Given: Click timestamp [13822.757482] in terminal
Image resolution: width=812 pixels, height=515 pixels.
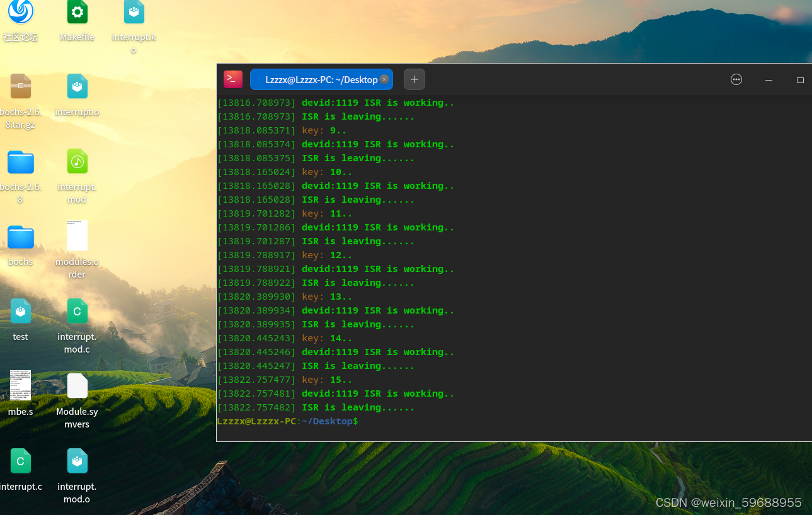Looking at the screenshot, I should click(x=256, y=407).
